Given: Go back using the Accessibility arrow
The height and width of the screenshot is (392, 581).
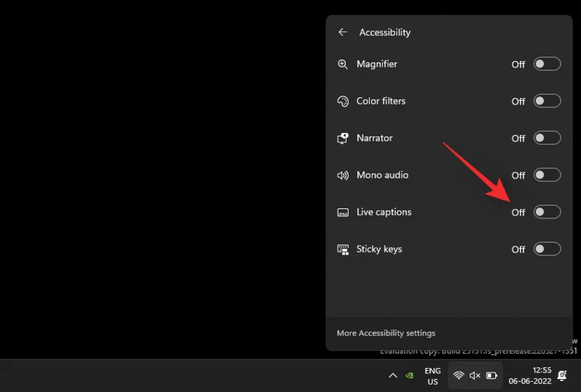Looking at the screenshot, I should (x=343, y=32).
